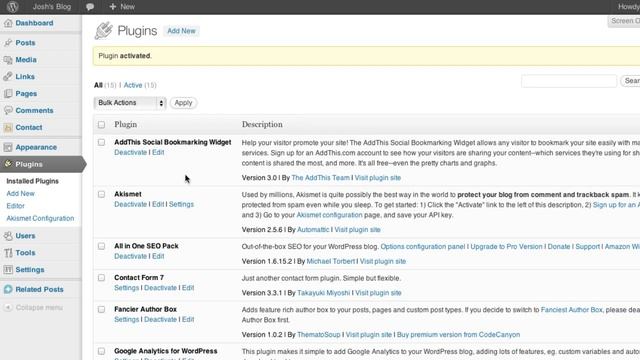Image resolution: width=640 pixels, height=360 pixels.
Task: Open Installed Plugins submenu item
Action: click(33, 181)
